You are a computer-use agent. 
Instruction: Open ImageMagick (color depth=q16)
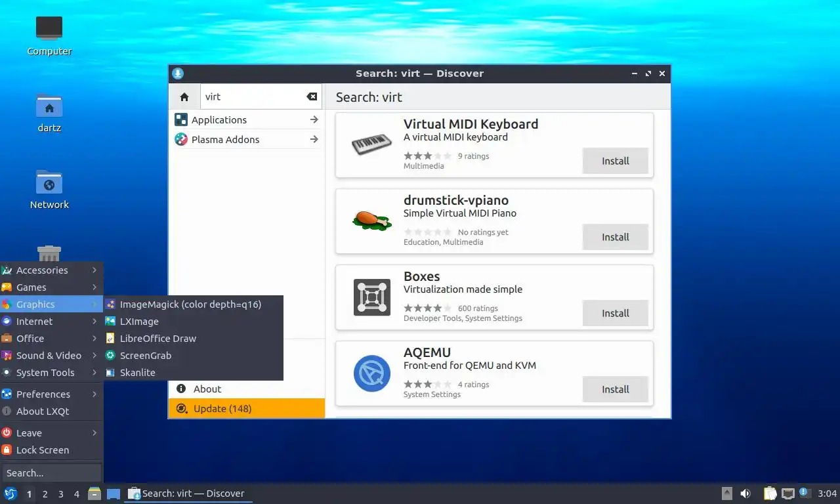(194, 304)
